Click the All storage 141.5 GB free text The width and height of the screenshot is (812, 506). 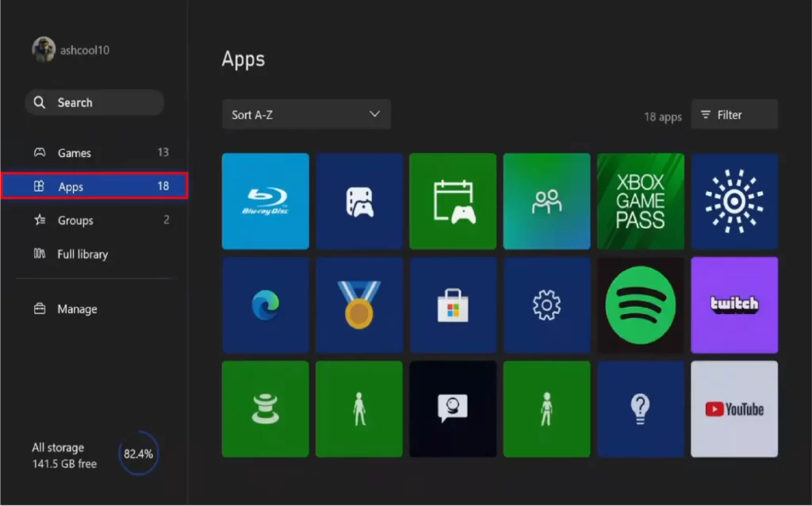coord(64,455)
